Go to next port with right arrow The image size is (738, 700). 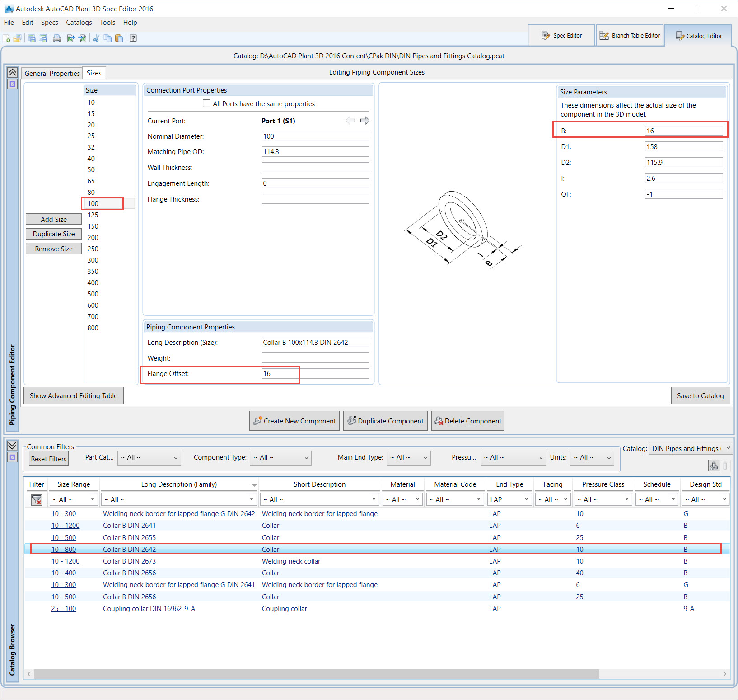365,121
